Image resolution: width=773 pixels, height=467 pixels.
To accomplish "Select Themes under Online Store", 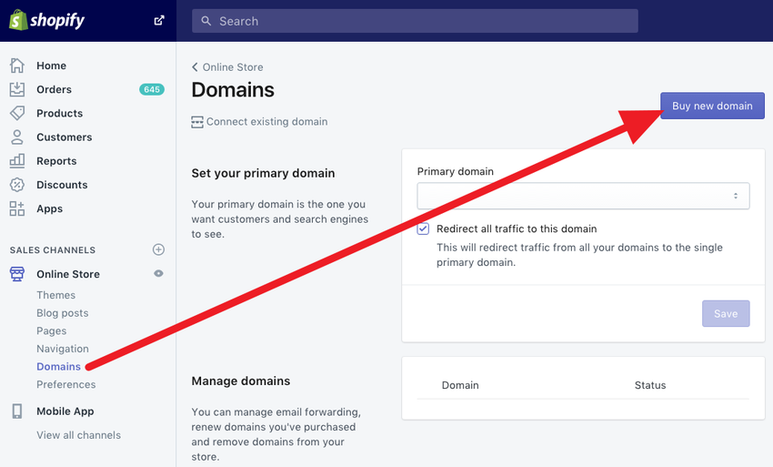I will pos(56,295).
